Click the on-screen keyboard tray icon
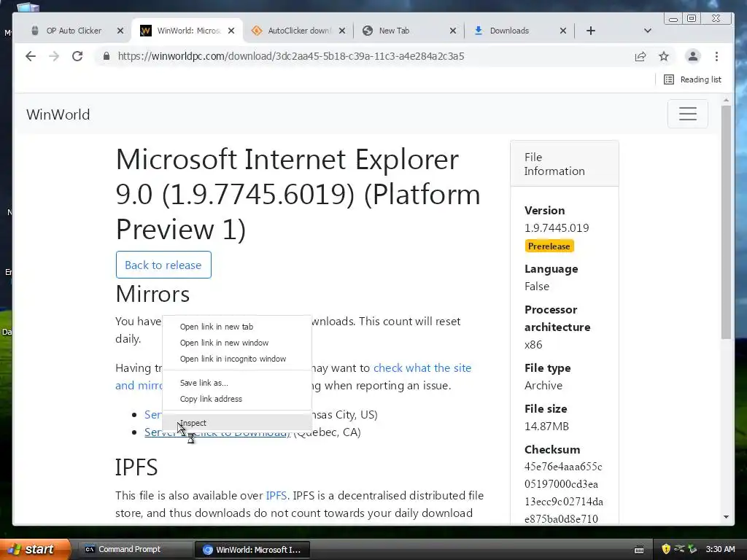Image resolution: width=747 pixels, height=560 pixels. [639, 550]
